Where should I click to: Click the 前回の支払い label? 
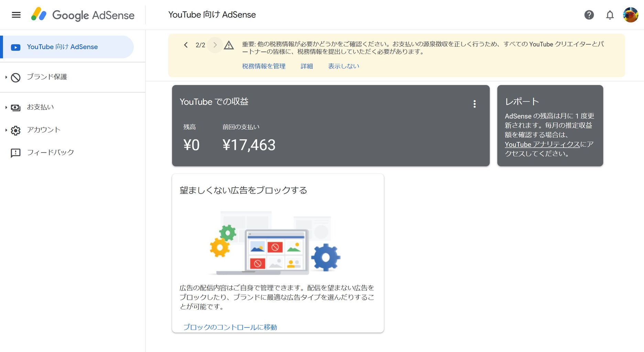coord(241,127)
